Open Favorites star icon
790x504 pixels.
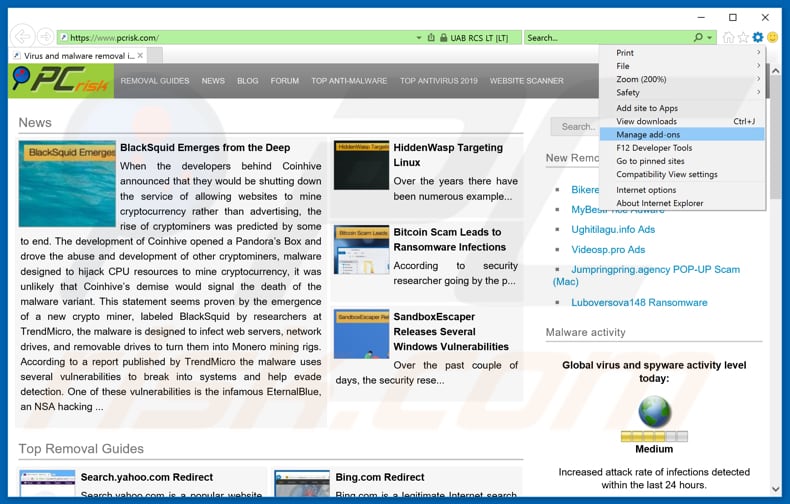click(743, 37)
